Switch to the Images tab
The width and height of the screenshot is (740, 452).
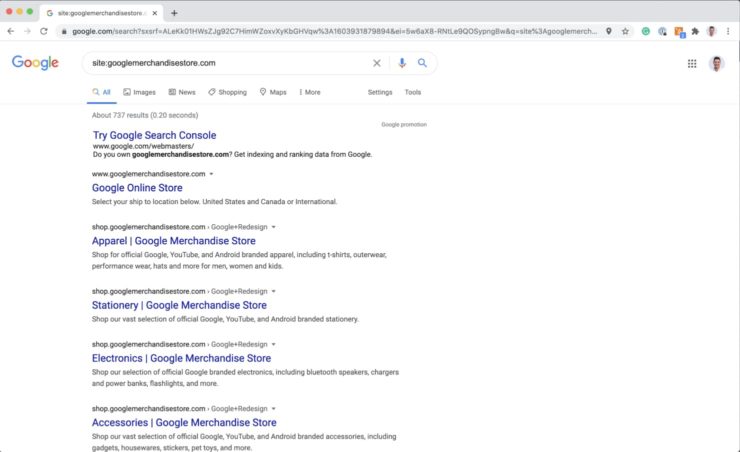(139, 92)
